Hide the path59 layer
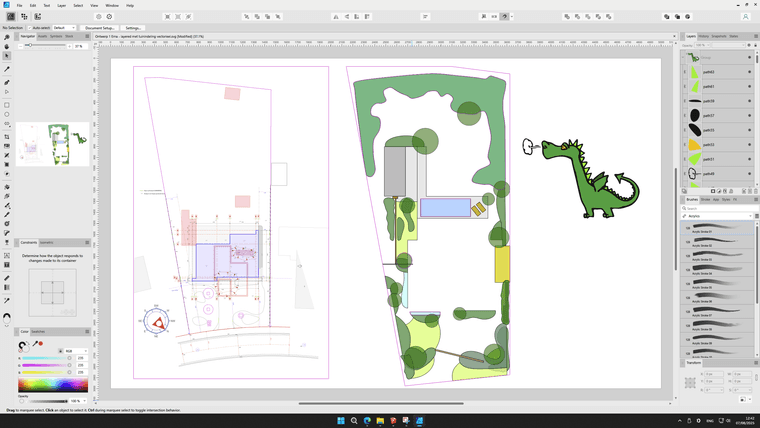This screenshot has width=760, height=428. 749,101
